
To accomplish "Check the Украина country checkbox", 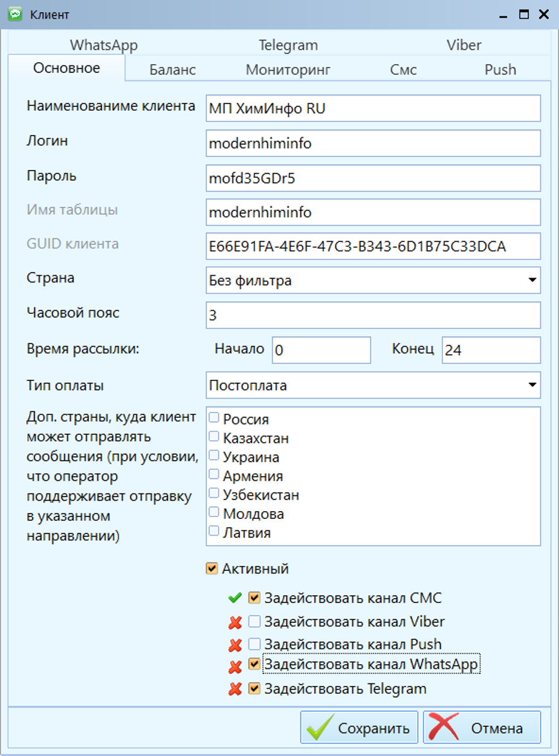I will [213, 455].
